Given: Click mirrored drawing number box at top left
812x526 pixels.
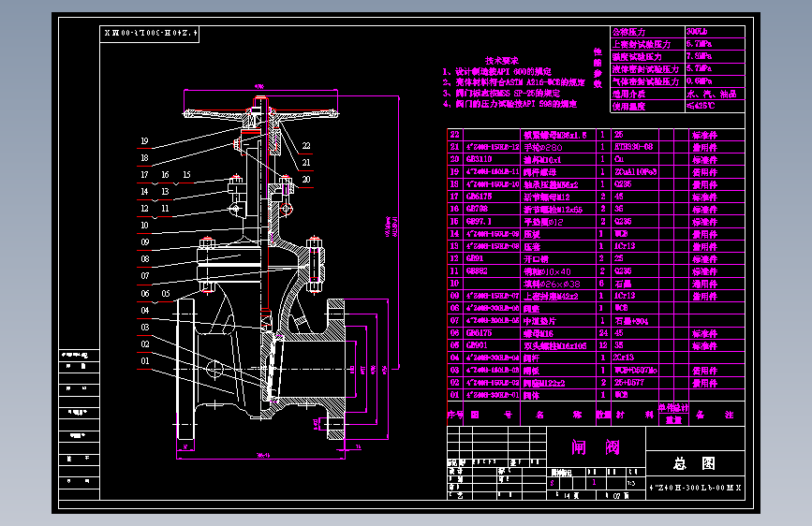Looking at the screenshot, I should click(149, 34).
